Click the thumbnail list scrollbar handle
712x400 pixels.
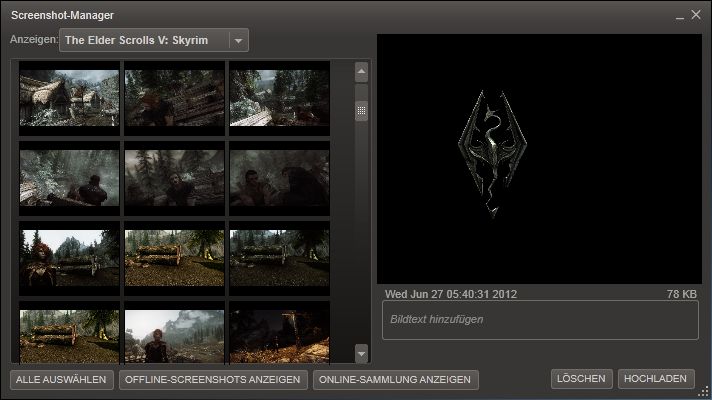[361, 110]
